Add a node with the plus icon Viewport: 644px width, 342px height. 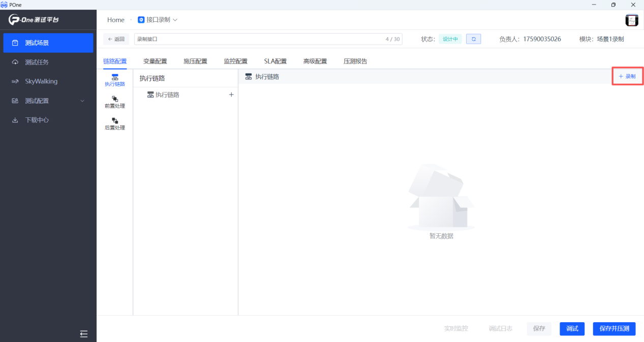point(231,95)
